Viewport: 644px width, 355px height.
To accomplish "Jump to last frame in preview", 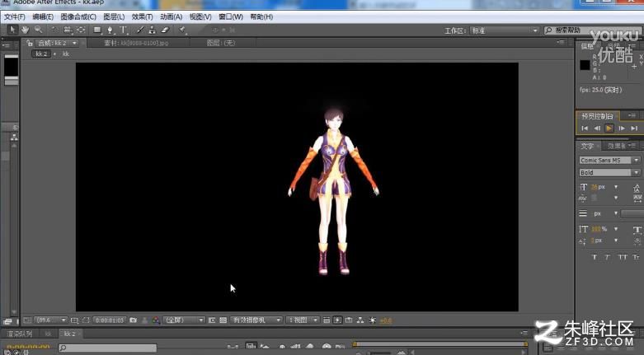I will 635,128.
